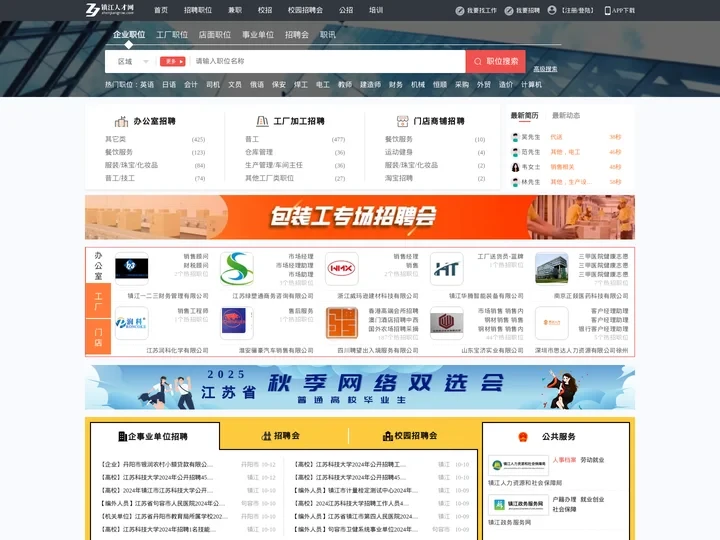Click the 职位搜索 search button

tap(496, 62)
